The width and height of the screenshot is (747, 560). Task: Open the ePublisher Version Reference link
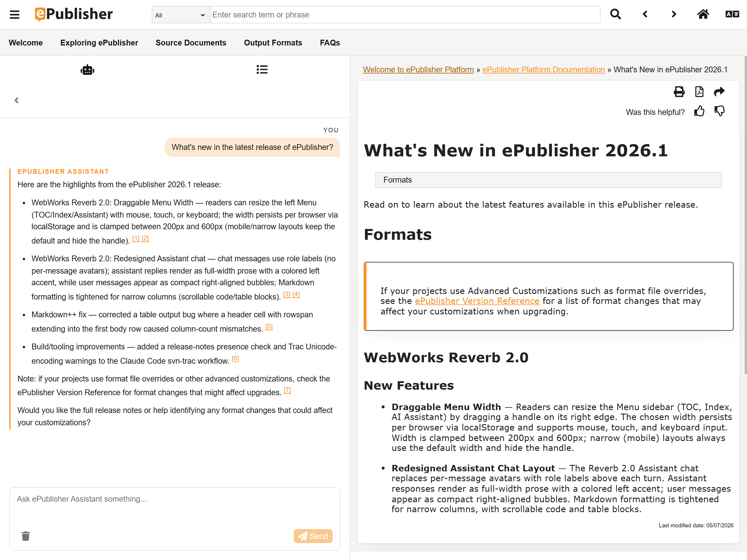click(x=477, y=301)
